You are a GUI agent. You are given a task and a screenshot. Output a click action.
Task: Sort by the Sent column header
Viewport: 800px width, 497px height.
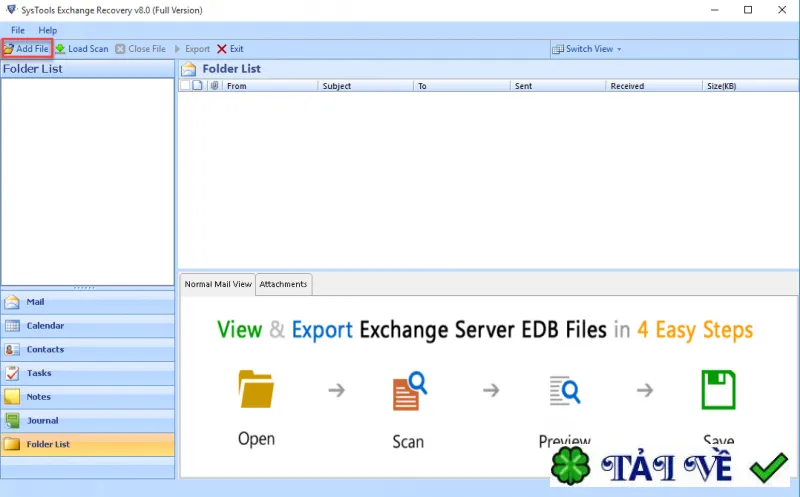558,86
